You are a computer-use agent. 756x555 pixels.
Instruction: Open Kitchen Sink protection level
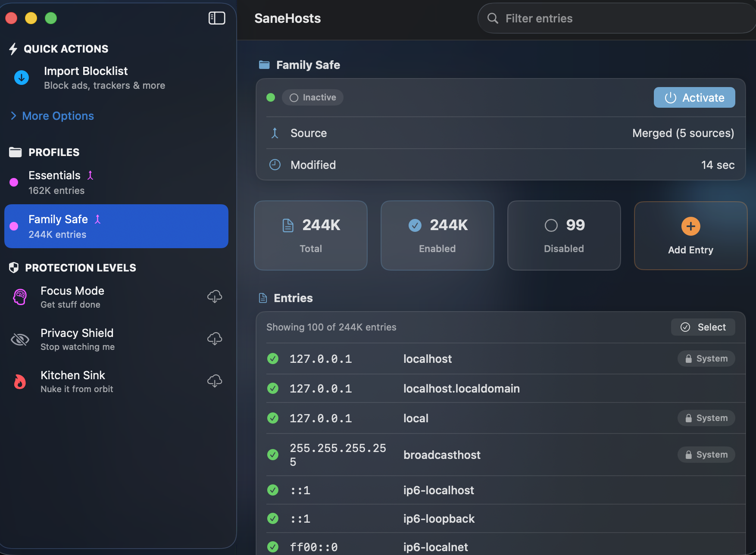[x=116, y=381]
